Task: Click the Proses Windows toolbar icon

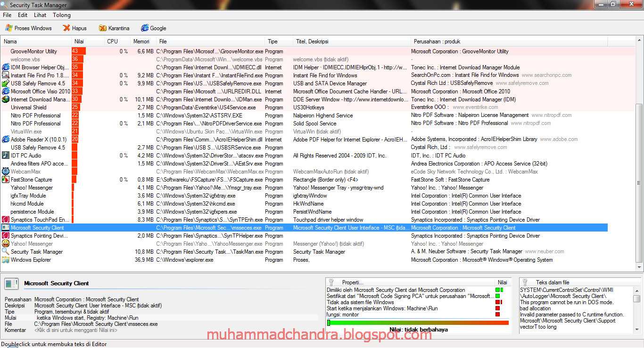Action: [x=8, y=28]
